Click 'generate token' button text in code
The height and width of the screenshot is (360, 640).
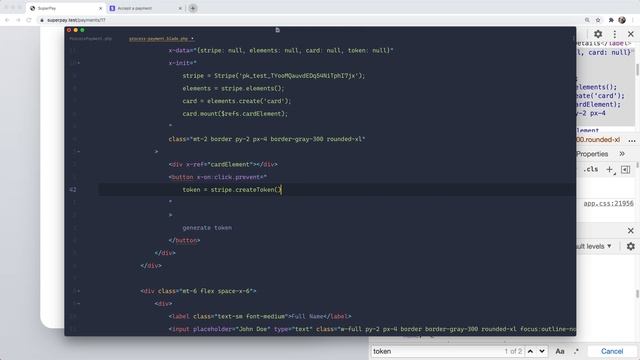[207, 228]
